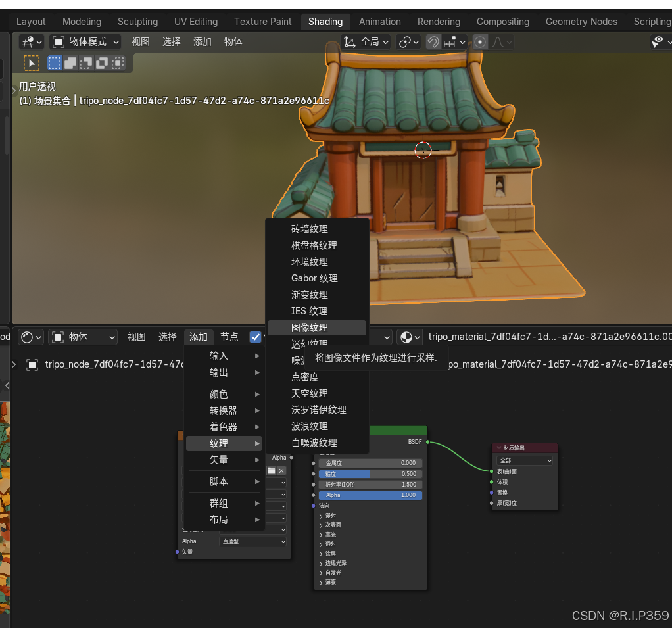The height and width of the screenshot is (628, 672).
Task: Toggle proportional editing circle button
Action: click(x=480, y=42)
